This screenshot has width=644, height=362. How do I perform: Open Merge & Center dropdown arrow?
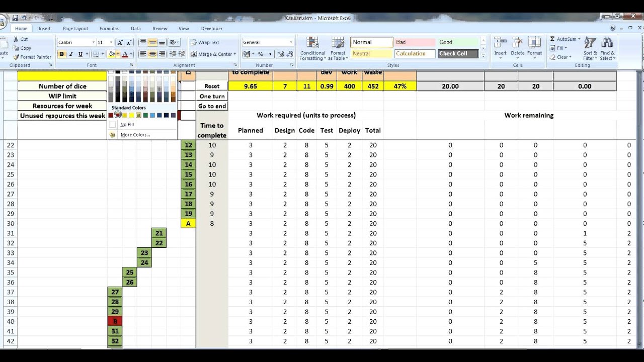pyautogui.click(x=234, y=54)
